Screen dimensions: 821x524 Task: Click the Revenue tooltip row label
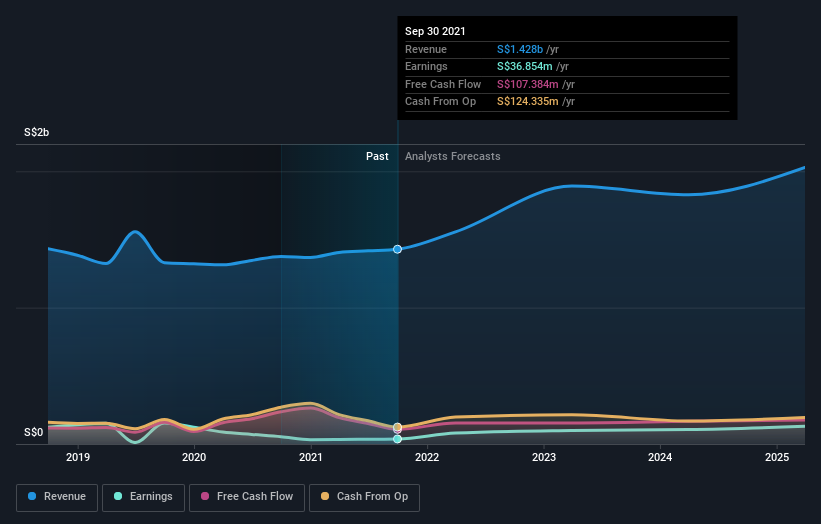(x=426, y=49)
